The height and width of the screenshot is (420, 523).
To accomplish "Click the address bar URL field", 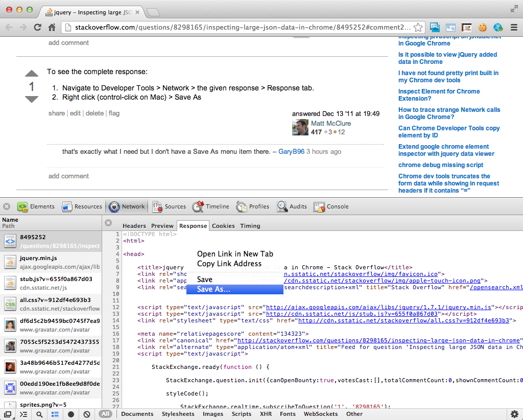I will point(243,28).
